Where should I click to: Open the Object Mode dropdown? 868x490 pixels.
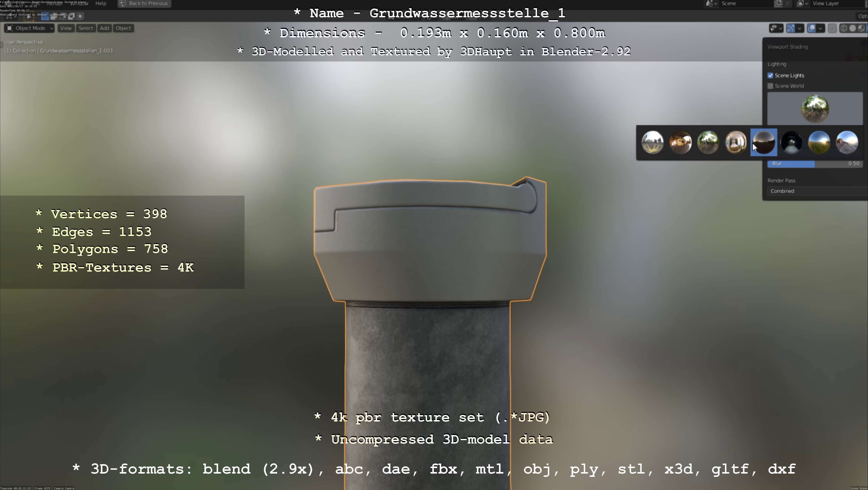coord(29,28)
